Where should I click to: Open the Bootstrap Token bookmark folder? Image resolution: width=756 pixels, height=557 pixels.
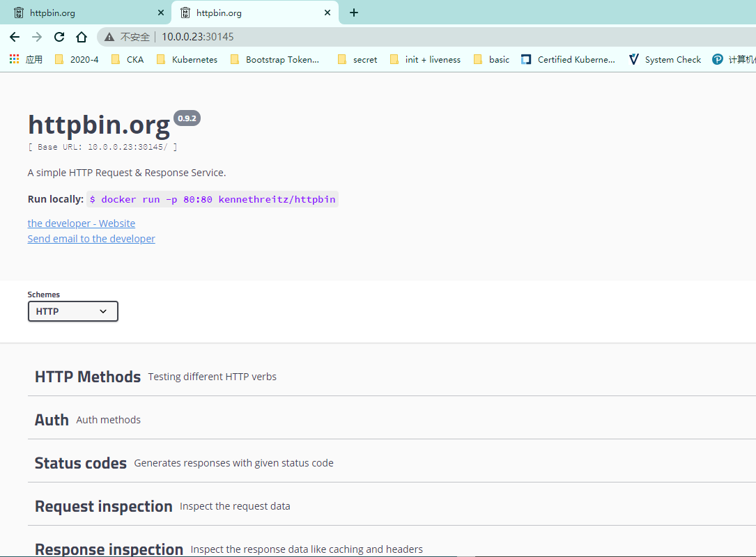pos(275,59)
